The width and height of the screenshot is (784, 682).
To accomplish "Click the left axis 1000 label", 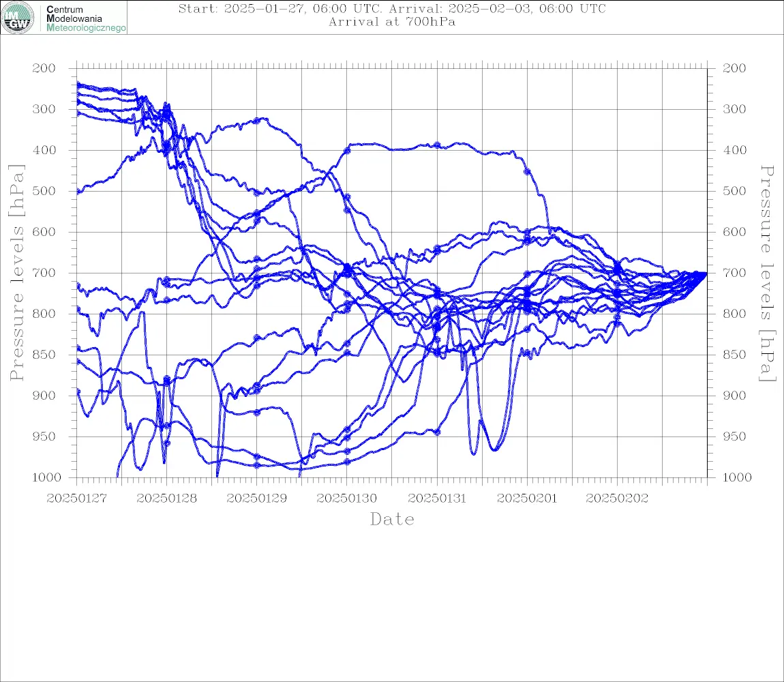I will [x=46, y=477].
